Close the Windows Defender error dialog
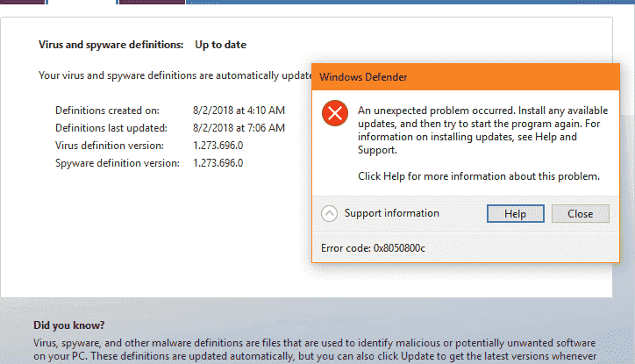The image size is (635, 364). [580, 213]
